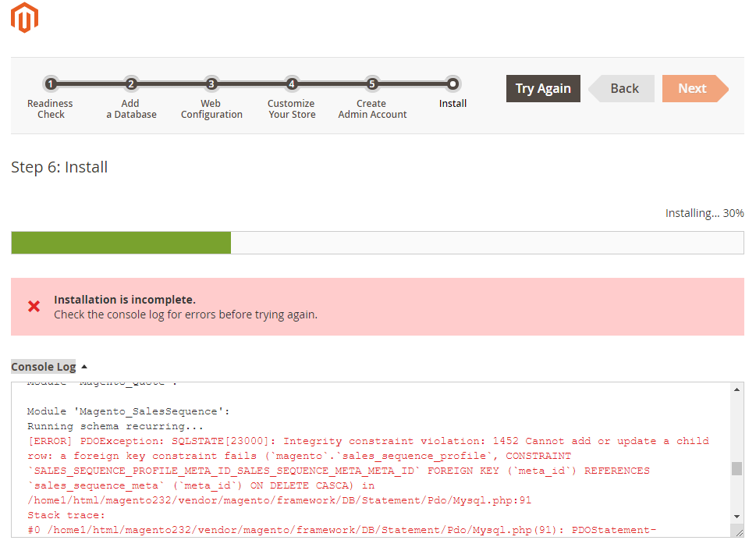Screen dimensions: 756x551
Task: Select step 4 Customize Your Store marker
Action: [292, 84]
